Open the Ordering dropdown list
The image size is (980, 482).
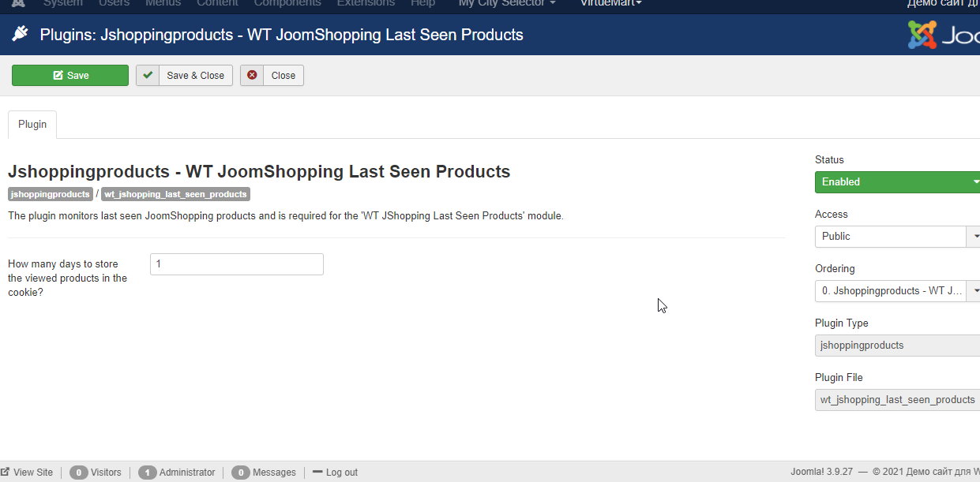[x=897, y=291]
